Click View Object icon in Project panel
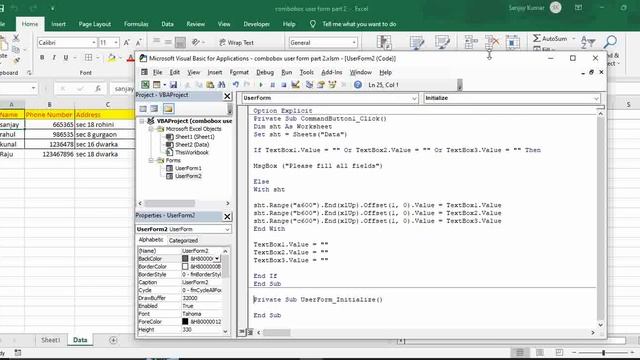Screen dimensions: 640x360 pos(154,109)
